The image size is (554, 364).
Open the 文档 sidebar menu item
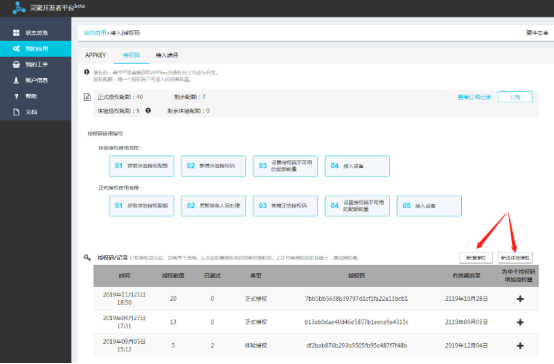[31, 112]
